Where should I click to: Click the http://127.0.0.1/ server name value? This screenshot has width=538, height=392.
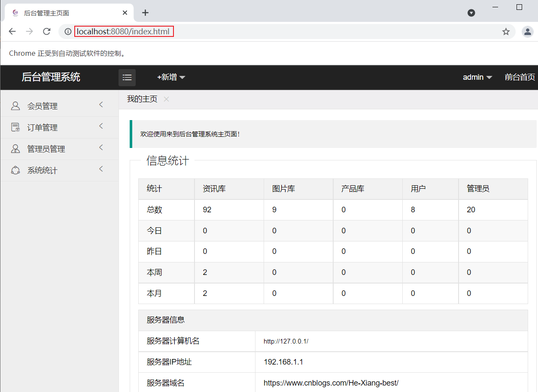click(x=286, y=341)
